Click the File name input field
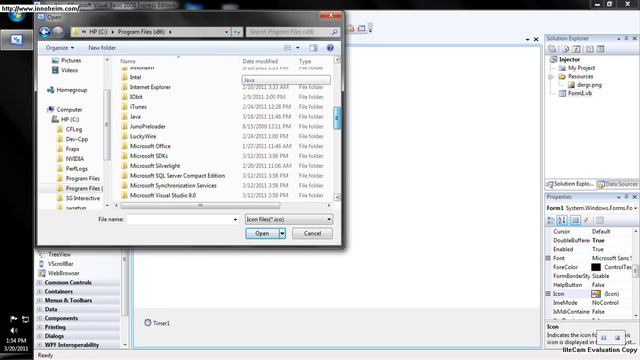The image size is (640, 360). tap(179, 220)
